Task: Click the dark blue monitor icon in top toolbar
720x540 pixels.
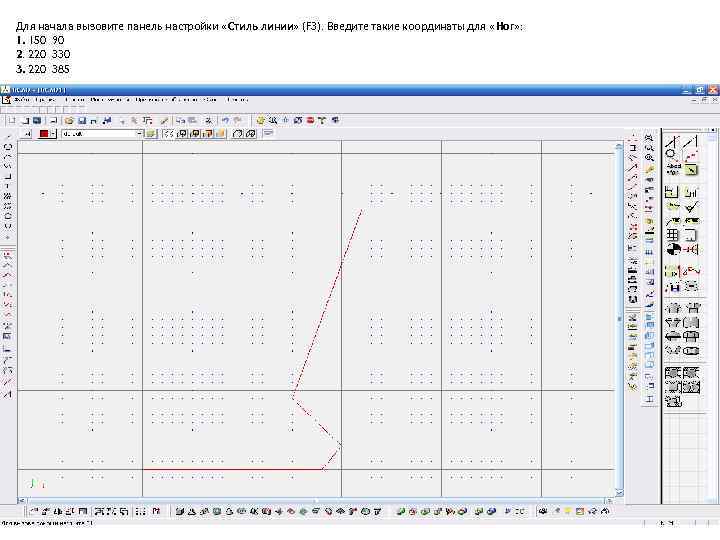Action: [37, 121]
